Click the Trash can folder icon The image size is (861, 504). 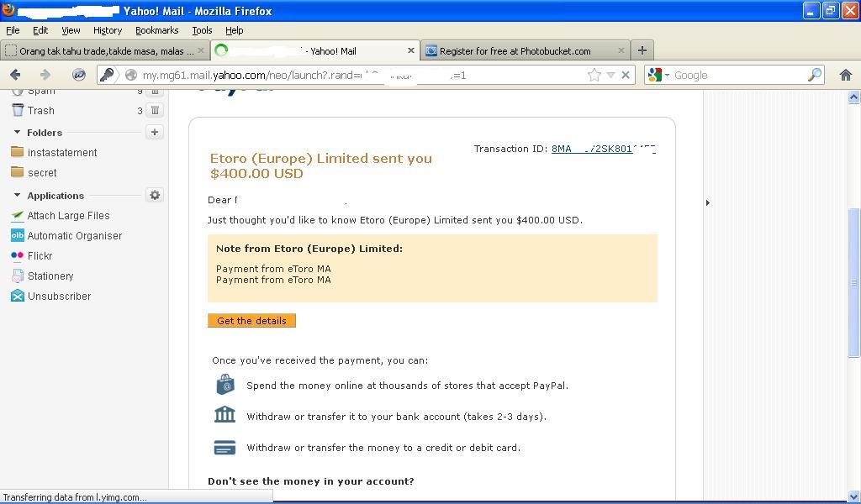point(18,110)
